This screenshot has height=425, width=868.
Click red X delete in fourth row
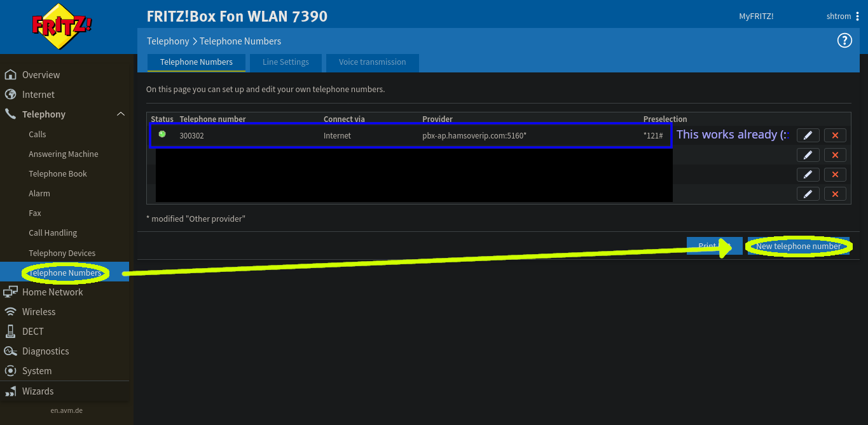(835, 194)
